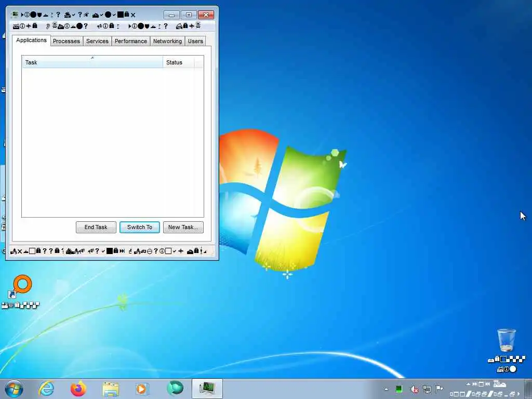Open the Windows Start menu orb

[14, 389]
